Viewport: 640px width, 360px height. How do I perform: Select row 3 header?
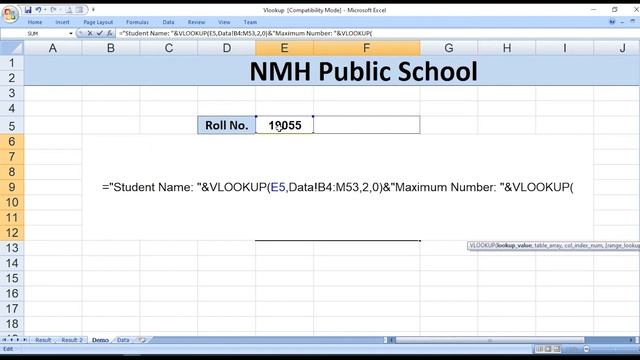12,93
